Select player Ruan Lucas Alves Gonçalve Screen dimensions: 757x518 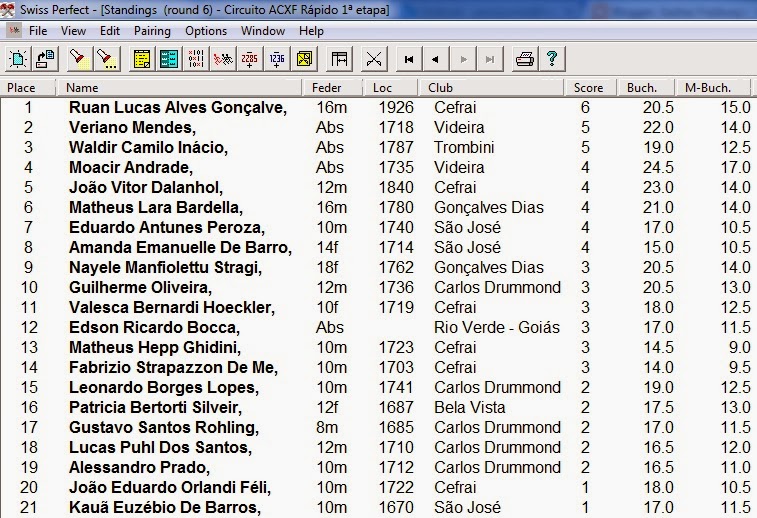point(178,107)
